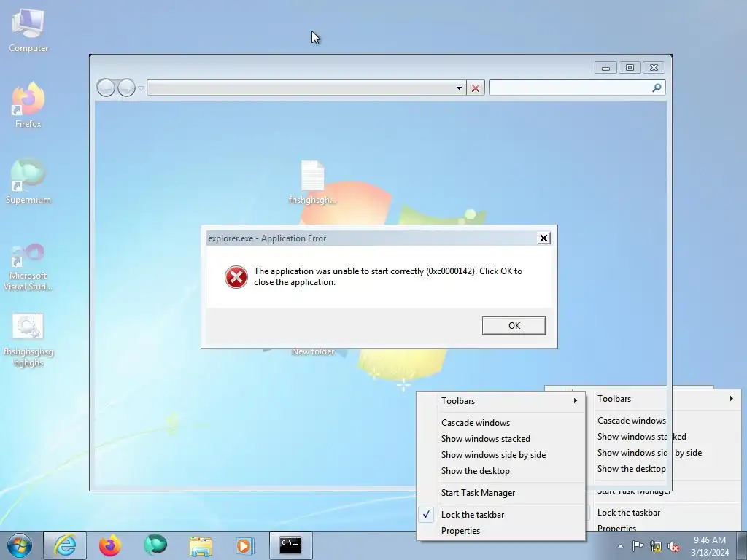Viewport: 747px width, 560px height.
Task: Open the Computer desktop icon
Action: (28, 31)
